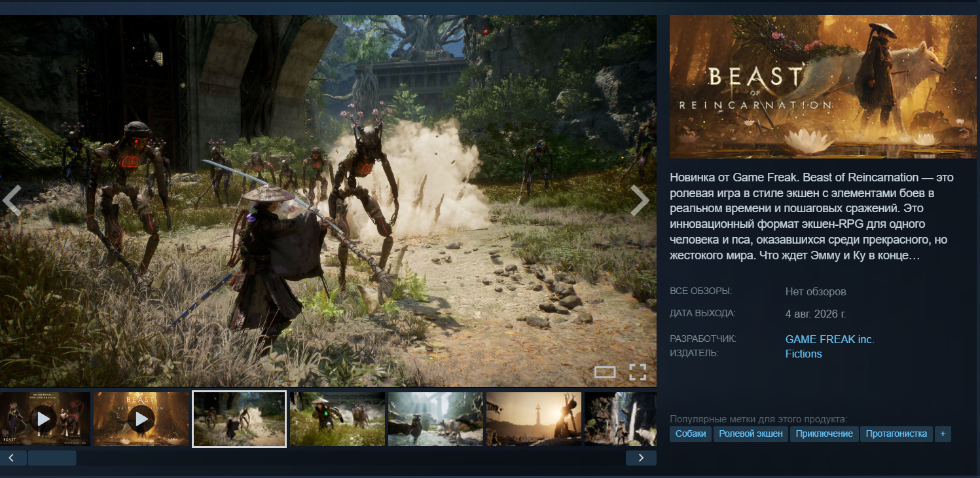Click "Популярные метки для этого продукта:" heading
980x478 pixels.
(x=758, y=419)
